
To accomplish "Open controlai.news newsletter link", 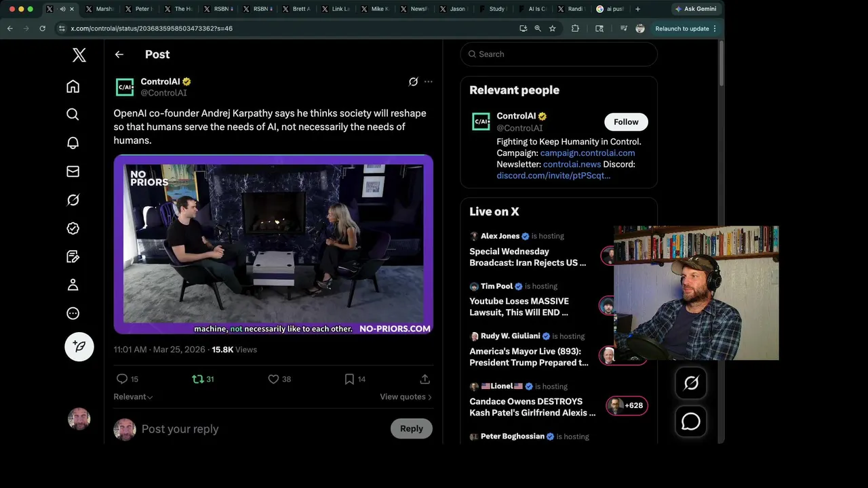I will tap(572, 164).
